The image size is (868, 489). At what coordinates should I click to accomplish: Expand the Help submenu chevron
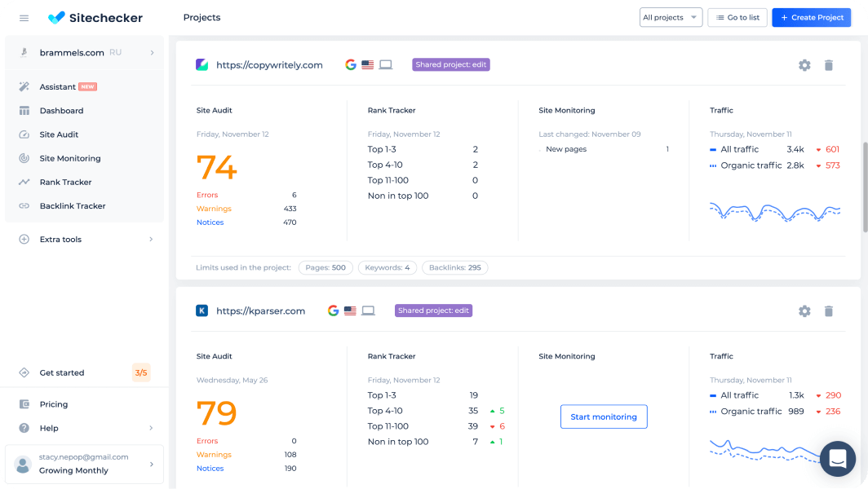coord(151,428)
